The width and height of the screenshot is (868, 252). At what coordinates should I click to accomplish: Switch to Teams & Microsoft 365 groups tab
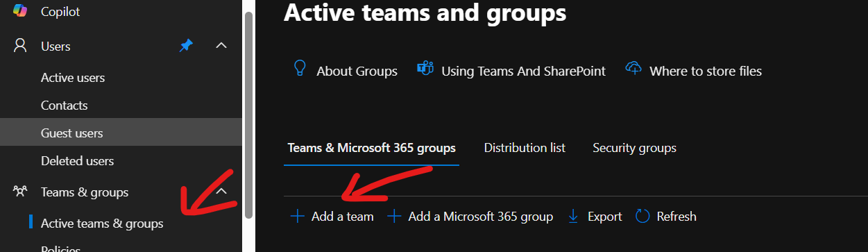click(371, 148)
